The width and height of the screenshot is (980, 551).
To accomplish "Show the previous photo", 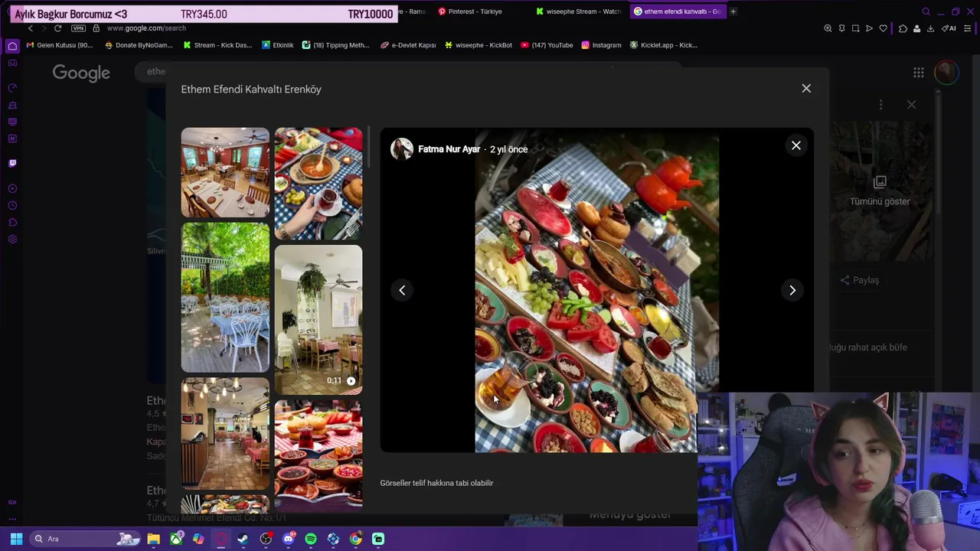I will [x=402, y=290].
